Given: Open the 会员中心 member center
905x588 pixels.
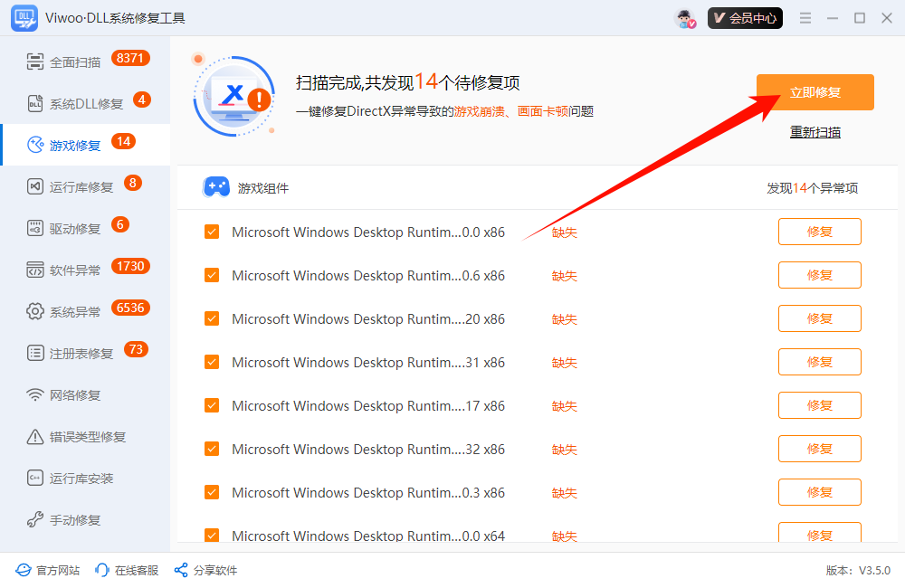Looking at the screenshot, I should coord(745,18).
